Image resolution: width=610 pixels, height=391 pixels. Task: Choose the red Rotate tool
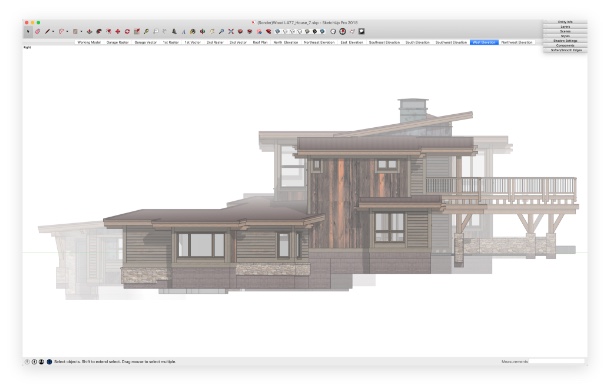[x=127, y=32]
